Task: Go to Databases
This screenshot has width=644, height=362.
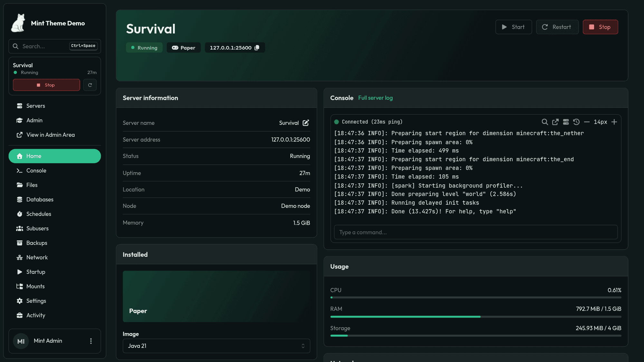Action: 55,200
